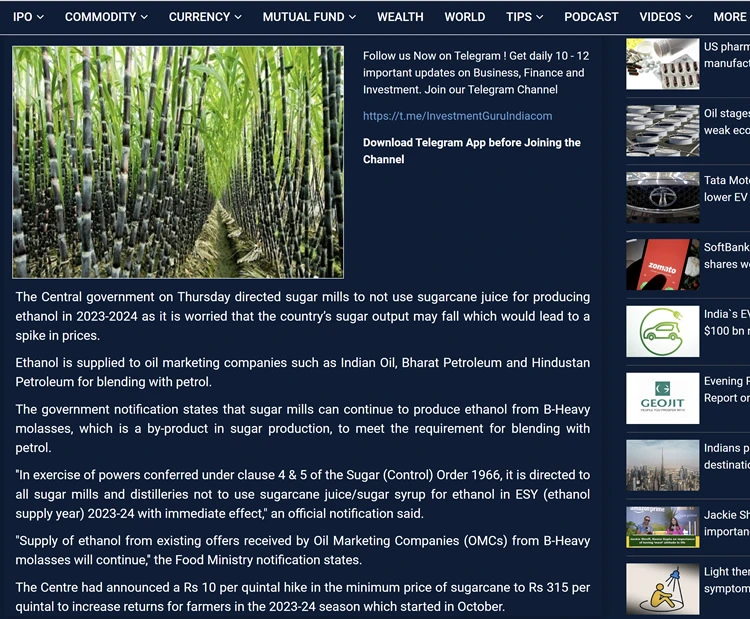Go to the WEALTH section
750x619 pixels.
(400, 17)
